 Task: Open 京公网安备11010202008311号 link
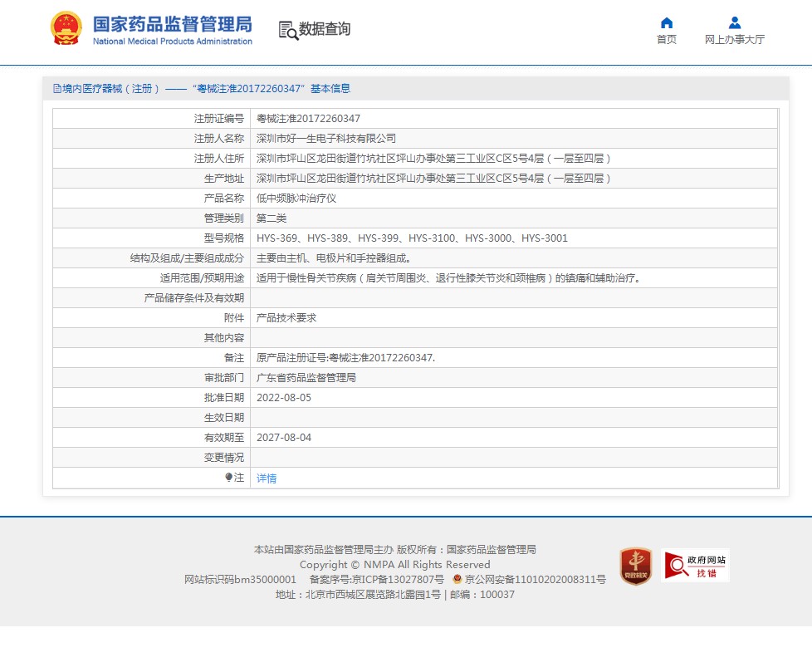(x=535, y=579)
